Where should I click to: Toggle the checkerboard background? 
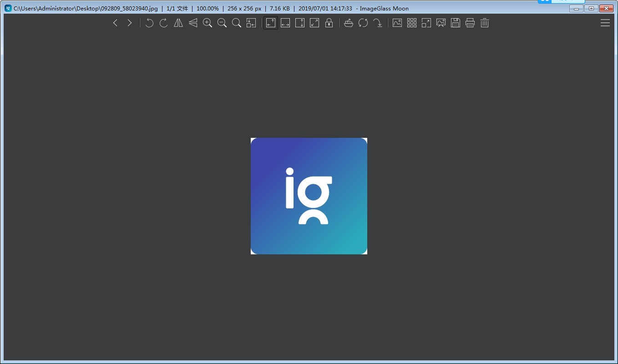pos(397,23)
